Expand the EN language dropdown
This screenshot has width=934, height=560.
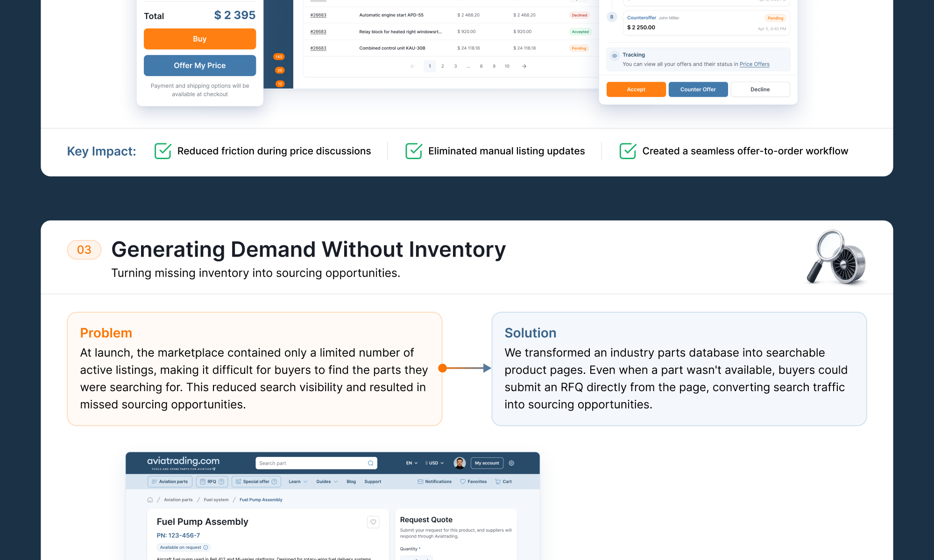click(x=411, y=463)
